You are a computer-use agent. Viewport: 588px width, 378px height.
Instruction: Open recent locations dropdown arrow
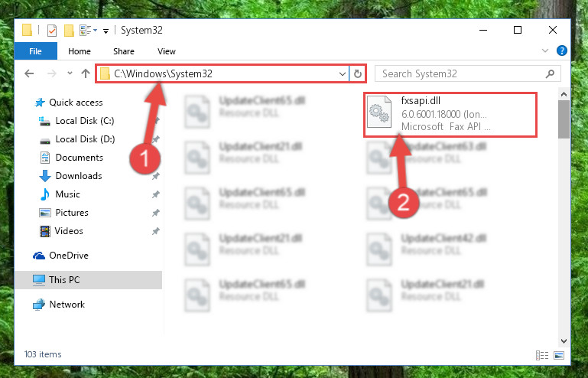70,73
